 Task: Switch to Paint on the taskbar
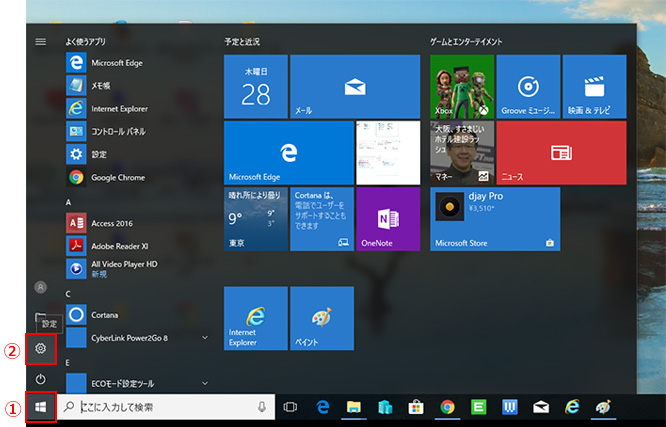(603, 407)
